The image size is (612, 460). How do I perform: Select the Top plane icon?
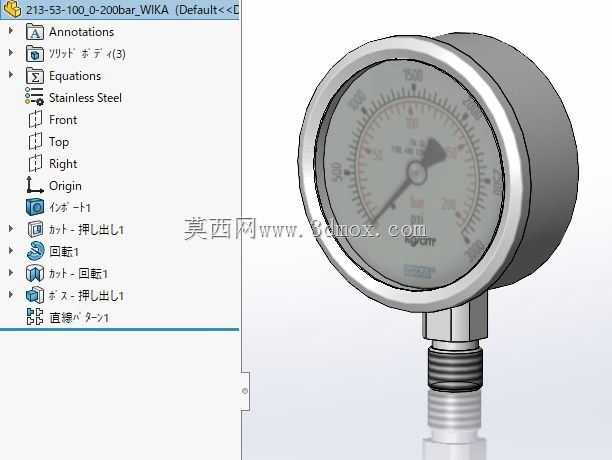(35, 141)
